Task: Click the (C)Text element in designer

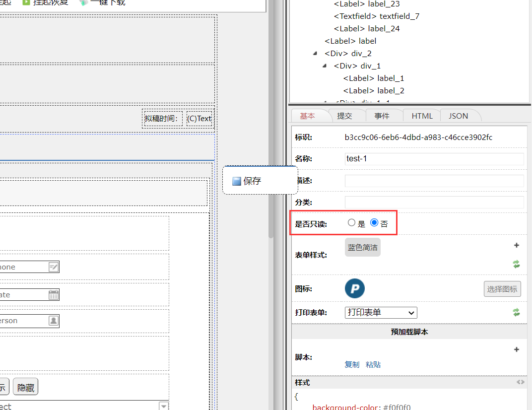Action: pyautogui.click(x=199, y=119)
